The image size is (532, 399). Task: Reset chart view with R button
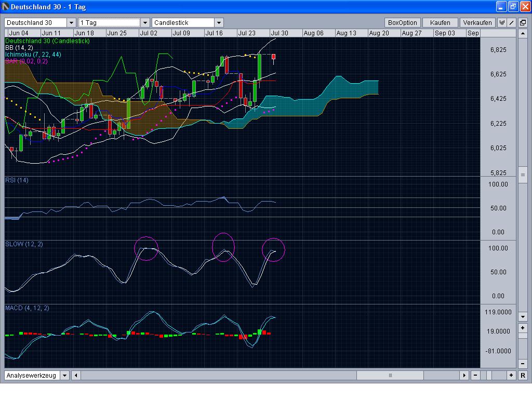[523, 375]
